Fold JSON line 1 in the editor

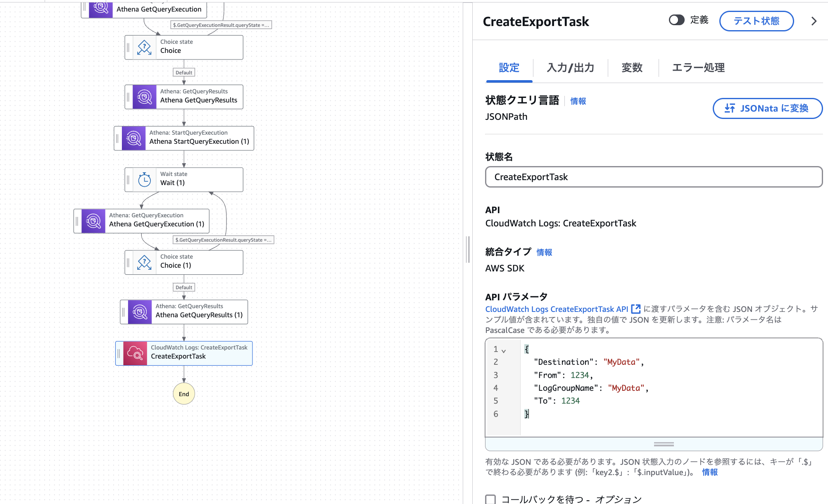coord(504,351)
